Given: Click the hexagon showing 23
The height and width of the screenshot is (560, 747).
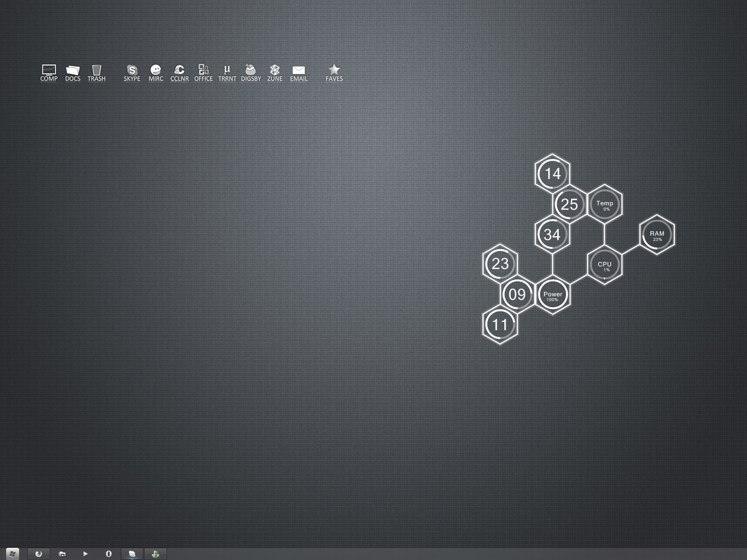Looking at the screenshot, I should pos(500,264).
